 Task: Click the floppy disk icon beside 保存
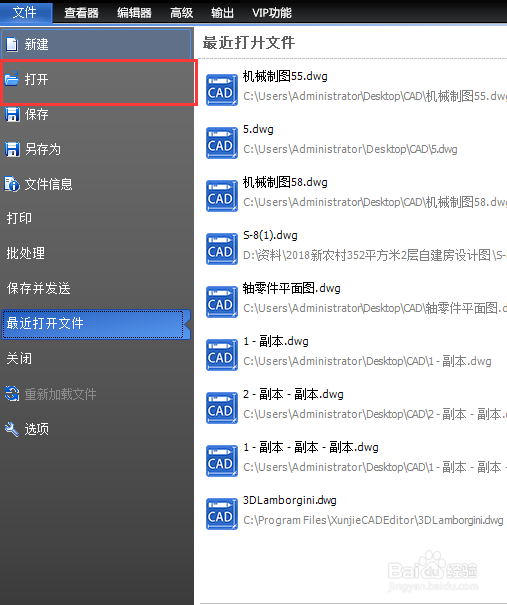12,114
